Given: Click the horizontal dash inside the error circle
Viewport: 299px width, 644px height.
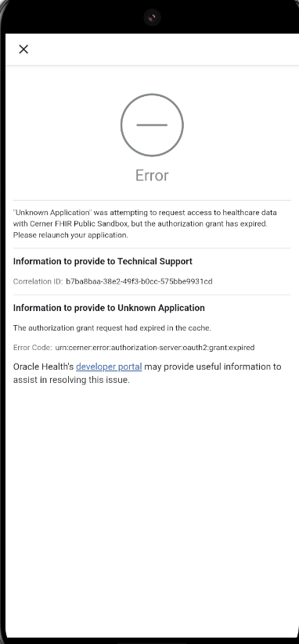Looking at the screenshot, I should pos(152,125).
